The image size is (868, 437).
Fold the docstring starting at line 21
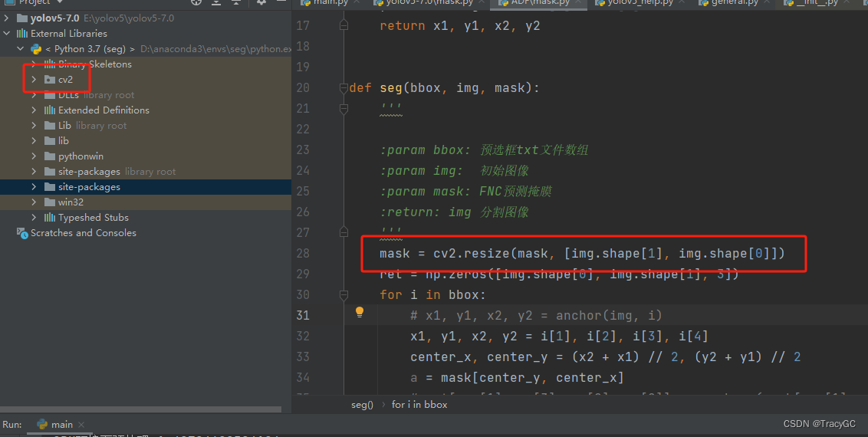tap(344, 109)
